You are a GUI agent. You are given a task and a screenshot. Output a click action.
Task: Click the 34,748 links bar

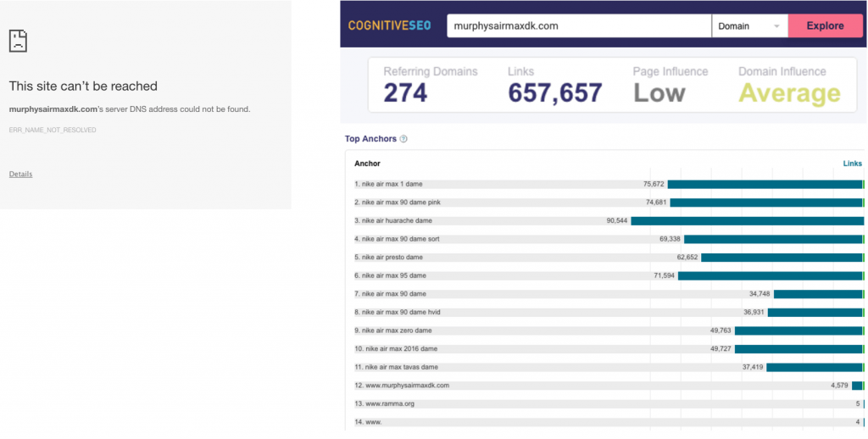point(819,294)
